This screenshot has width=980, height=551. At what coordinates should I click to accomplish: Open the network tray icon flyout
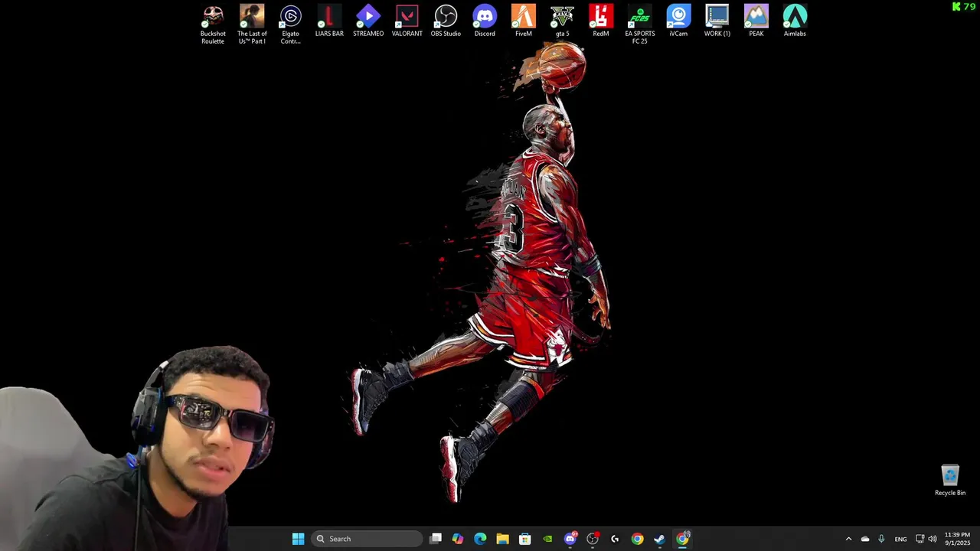pyautogui.click(x=920, y=539)
